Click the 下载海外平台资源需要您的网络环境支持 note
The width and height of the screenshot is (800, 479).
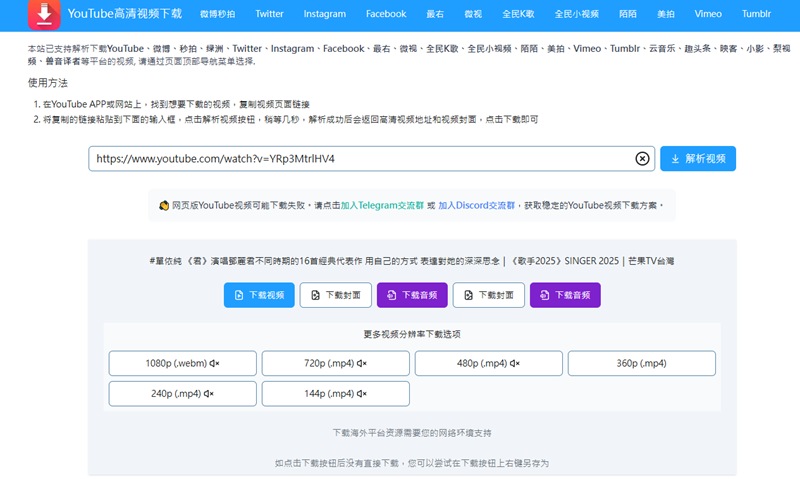point(412,433)
